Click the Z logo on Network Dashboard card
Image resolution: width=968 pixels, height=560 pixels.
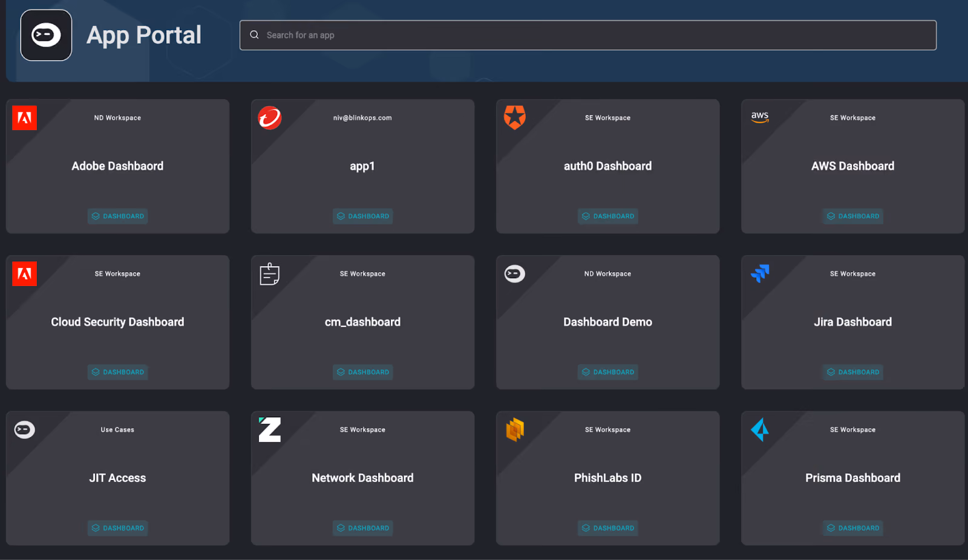point(270,429)
